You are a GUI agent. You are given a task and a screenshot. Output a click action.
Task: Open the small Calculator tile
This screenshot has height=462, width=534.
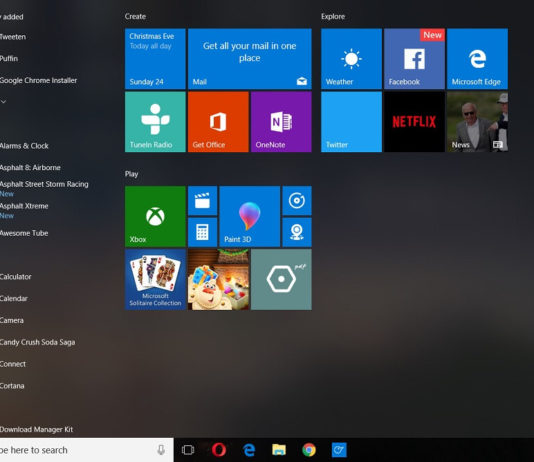[x=203, y=232]
